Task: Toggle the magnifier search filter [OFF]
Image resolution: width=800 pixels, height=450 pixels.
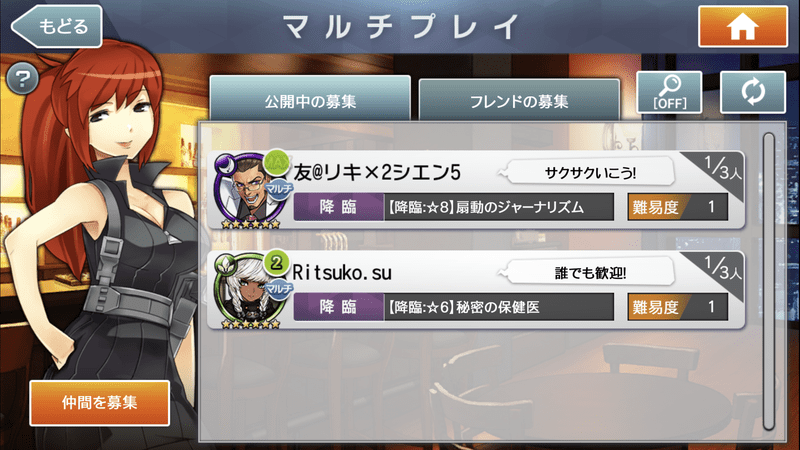Action: tap(669, 92)
